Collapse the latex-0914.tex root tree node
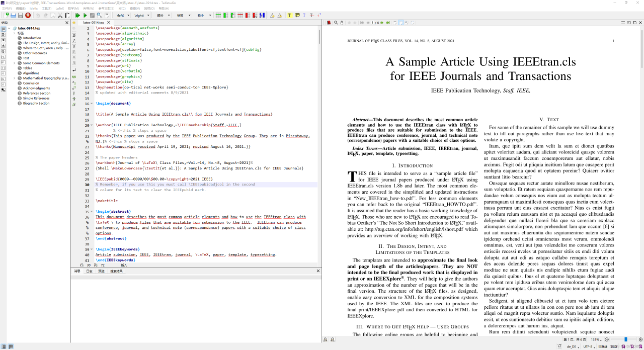 pyautogui.click(x=10, y=28)
